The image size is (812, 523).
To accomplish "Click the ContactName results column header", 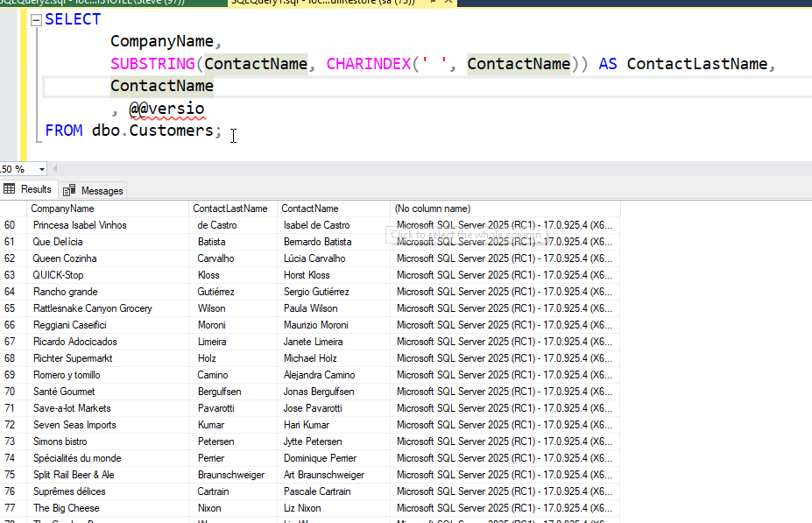I will tap(309, 208).
